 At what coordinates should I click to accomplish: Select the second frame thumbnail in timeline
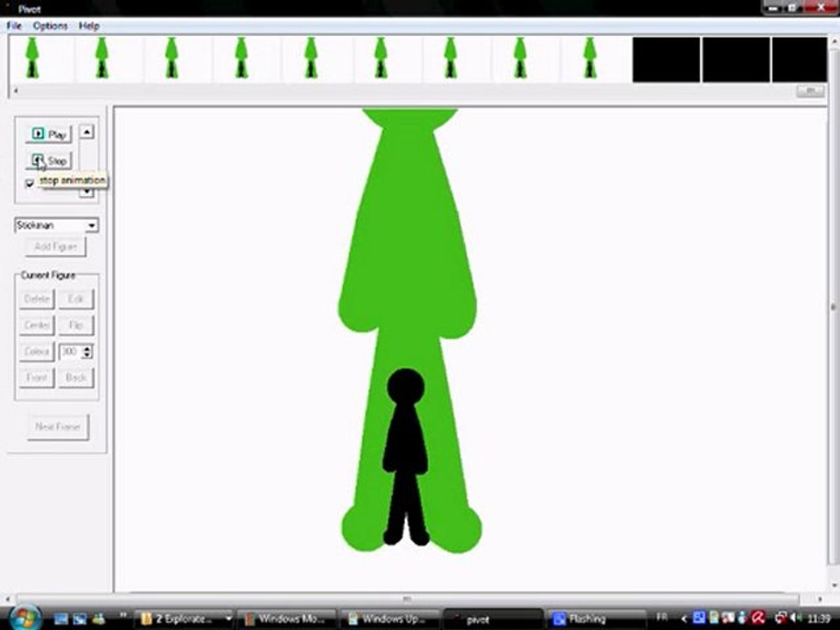(110, 59)
